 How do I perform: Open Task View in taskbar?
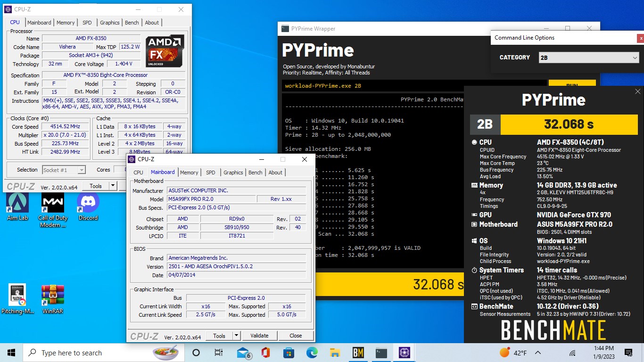[x=218, y=353]
